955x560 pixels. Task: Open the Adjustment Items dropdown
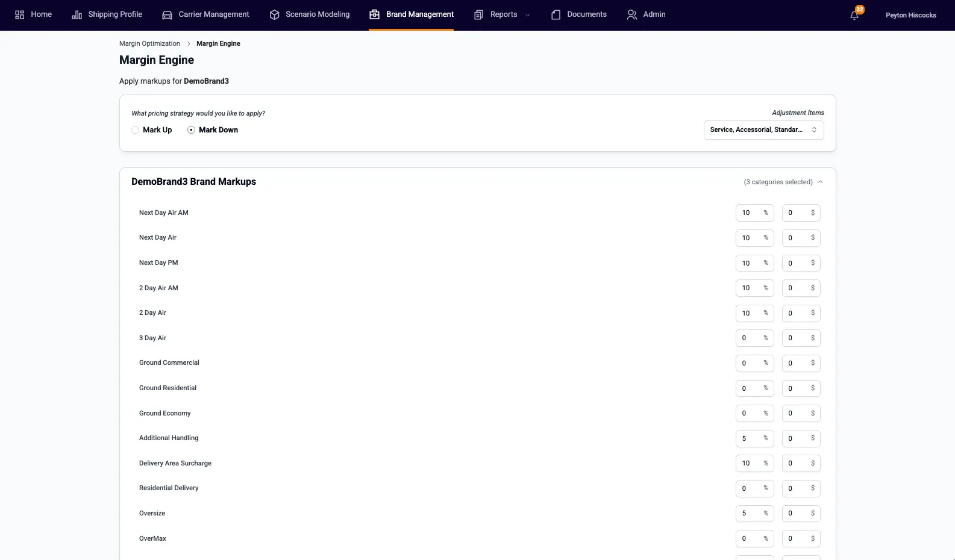coord(763,130)
